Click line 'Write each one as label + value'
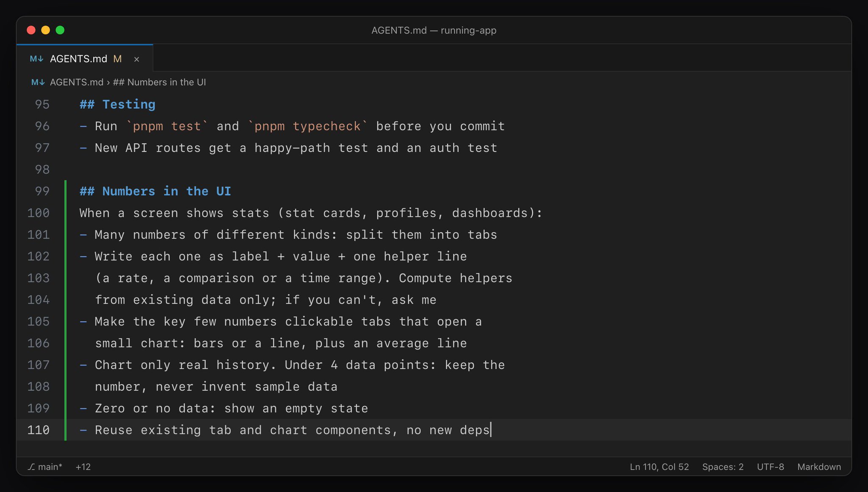 click(x=273, y=256)
